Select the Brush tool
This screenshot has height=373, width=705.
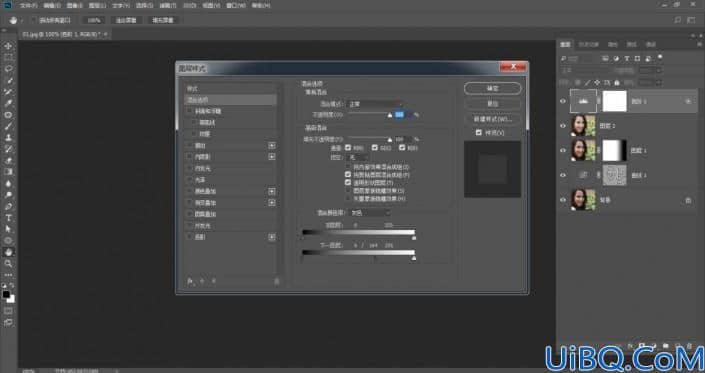pos(8,126)
